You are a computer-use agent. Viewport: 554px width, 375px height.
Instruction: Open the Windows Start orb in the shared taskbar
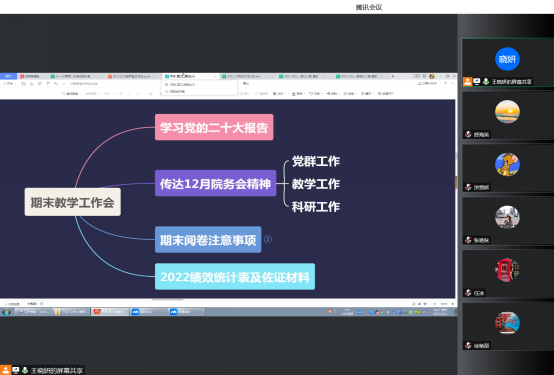click(x=6, y=312)
